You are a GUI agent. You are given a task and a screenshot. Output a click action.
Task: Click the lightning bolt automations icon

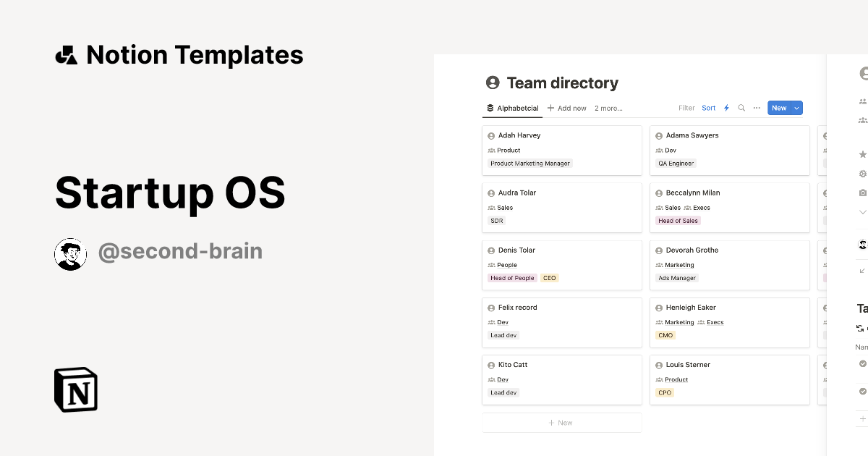(x=726, y=107)
